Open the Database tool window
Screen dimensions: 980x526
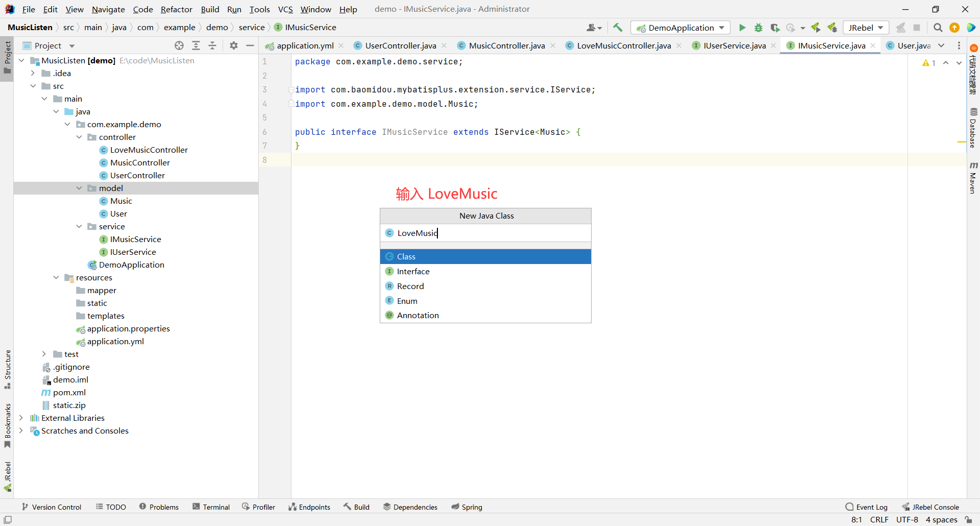[973, 128]
